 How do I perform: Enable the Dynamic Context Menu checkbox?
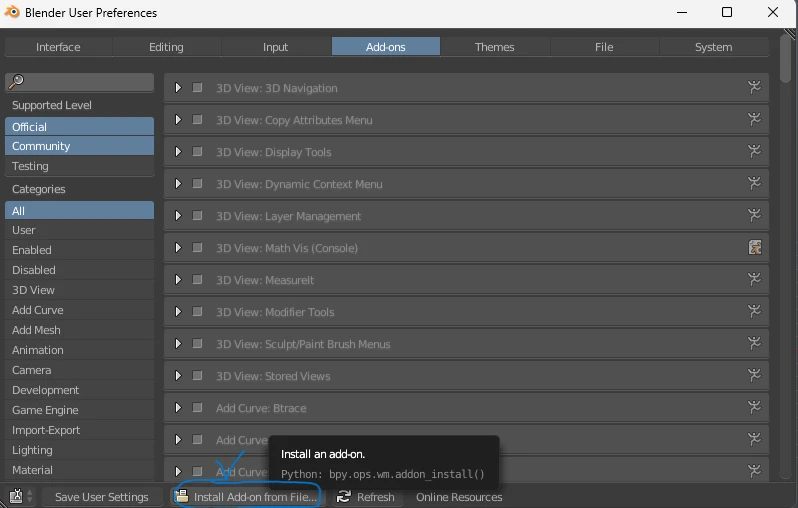[x=197, y=184]
